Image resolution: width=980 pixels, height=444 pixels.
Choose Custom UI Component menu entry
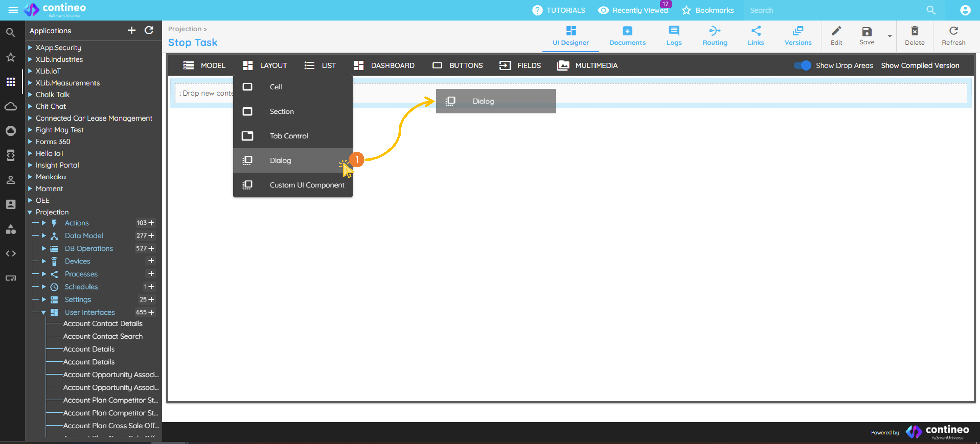(307, 185)
